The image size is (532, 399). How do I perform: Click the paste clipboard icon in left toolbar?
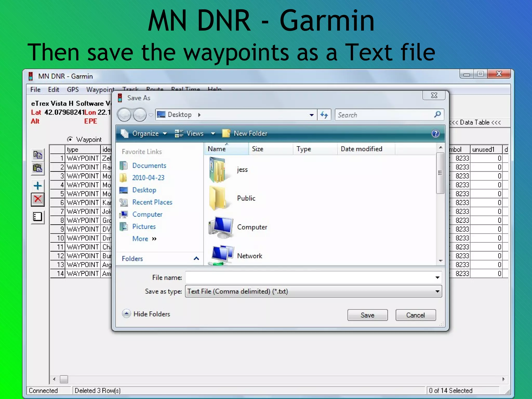pos(38,168)
